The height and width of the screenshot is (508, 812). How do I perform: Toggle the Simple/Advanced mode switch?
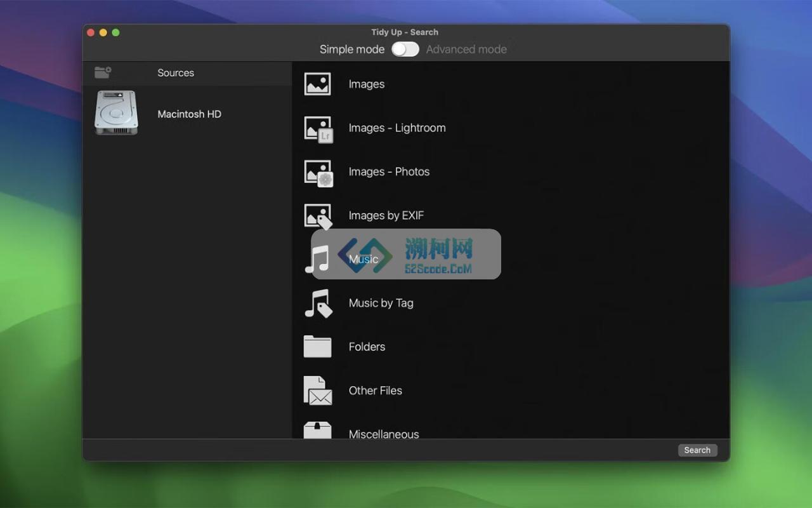point(405,49)
